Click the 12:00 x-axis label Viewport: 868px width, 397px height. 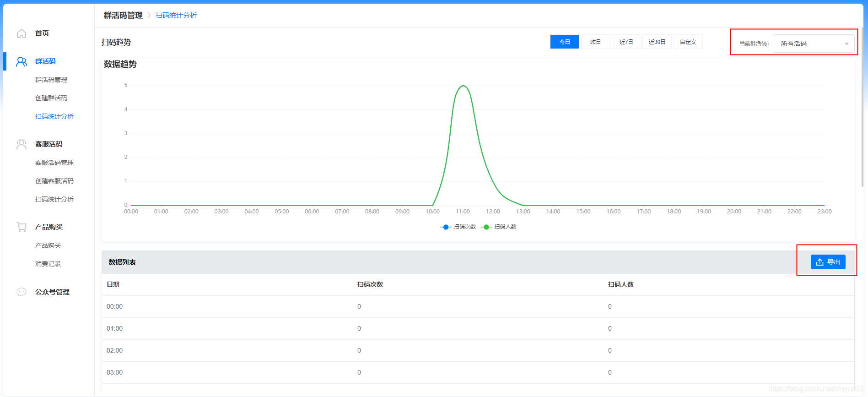pyautogui.click(x=493, y=212)
